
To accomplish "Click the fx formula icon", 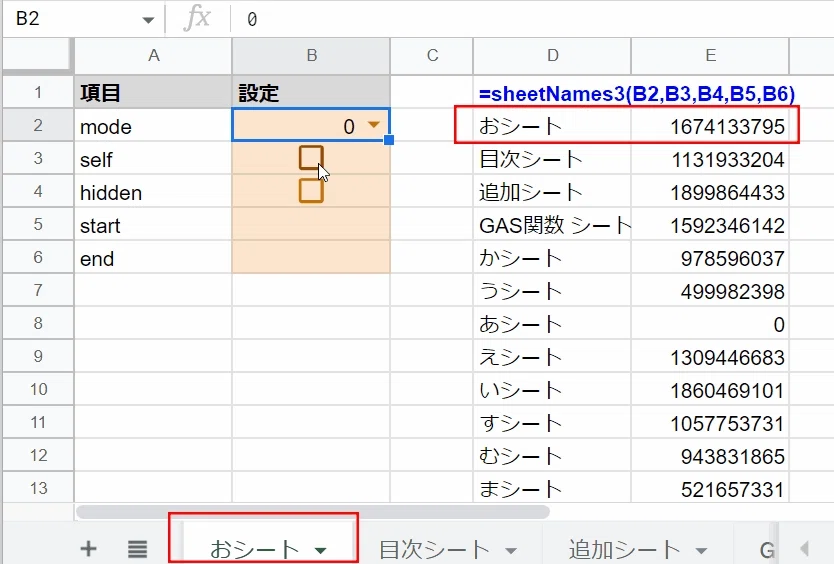I will [x=197, y=19].
